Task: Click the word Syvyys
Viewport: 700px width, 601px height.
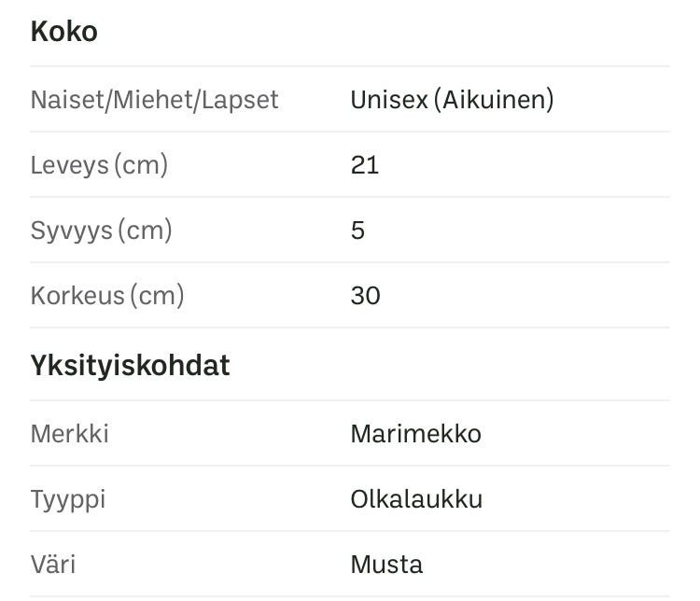Action: coord(70,231)
